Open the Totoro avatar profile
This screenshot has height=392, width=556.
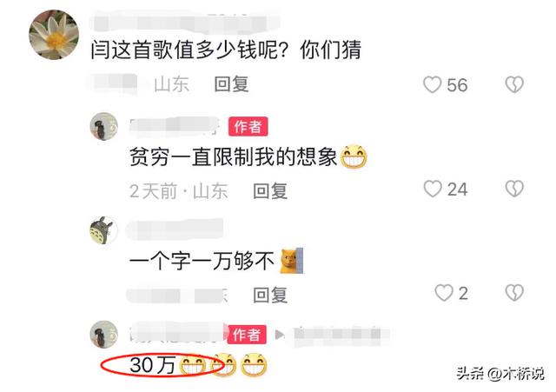pyautogui.click(x=103, y=230)
